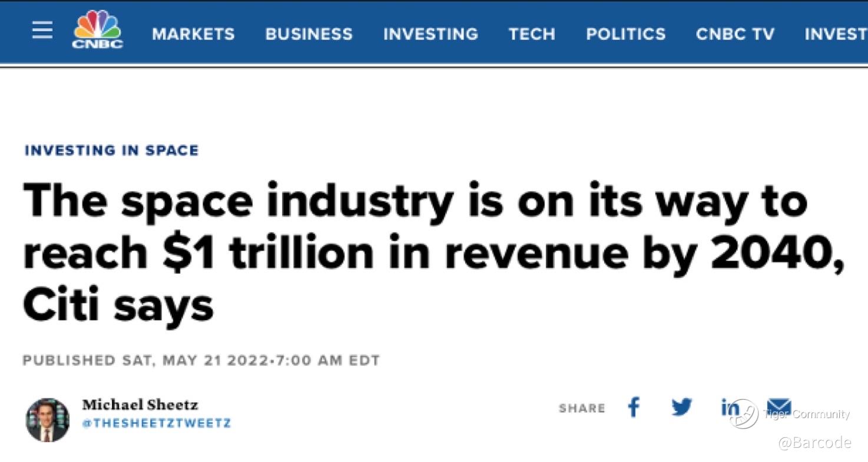Open the Investing in Space category link
This screenshot has height=462, width=868.
click(111, 150)
